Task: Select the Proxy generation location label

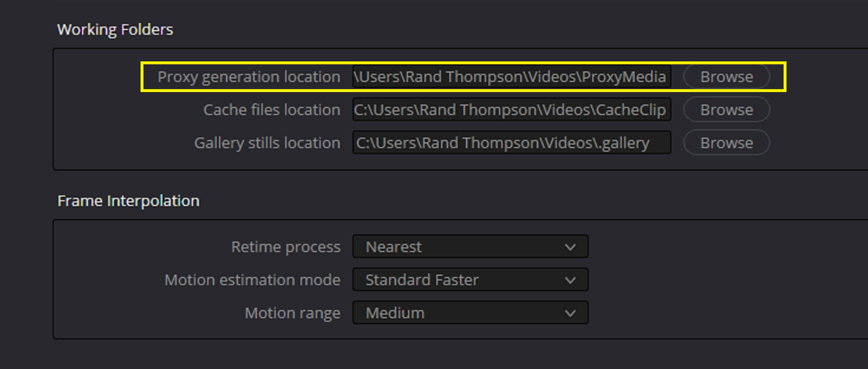Action: (x=249, y=77)
